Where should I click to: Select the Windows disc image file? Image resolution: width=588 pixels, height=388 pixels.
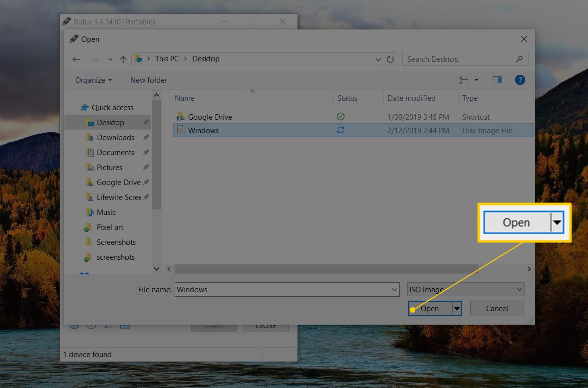[203, 131]
